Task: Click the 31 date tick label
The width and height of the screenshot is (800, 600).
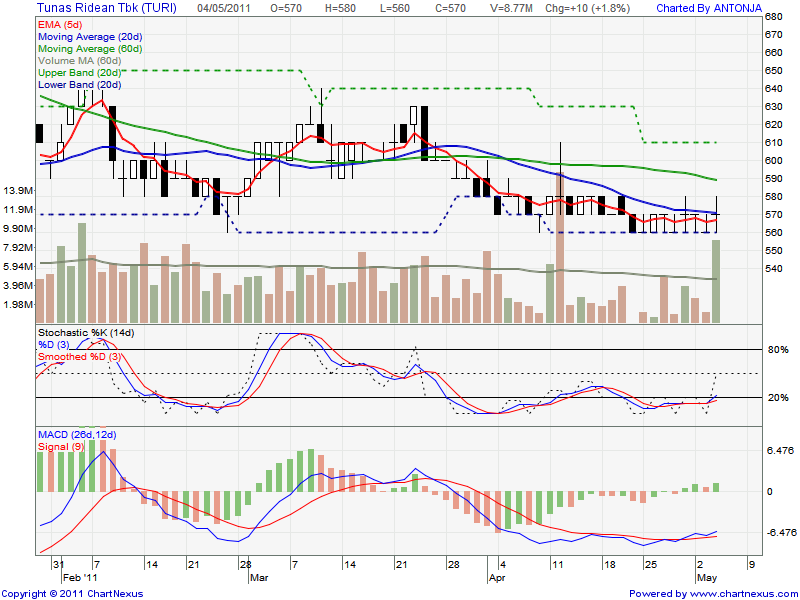Action: 58,565
